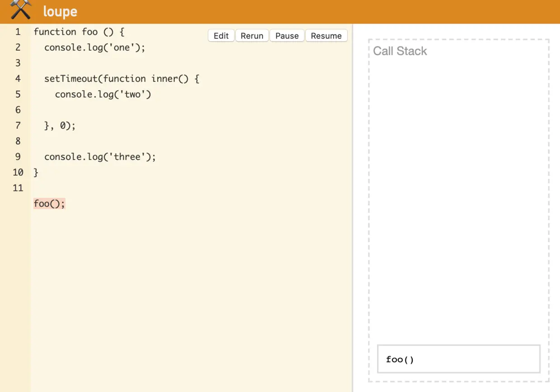The image size is (560, 392).
Task: Click the Rerun button
Action: (x=252, y=36)
